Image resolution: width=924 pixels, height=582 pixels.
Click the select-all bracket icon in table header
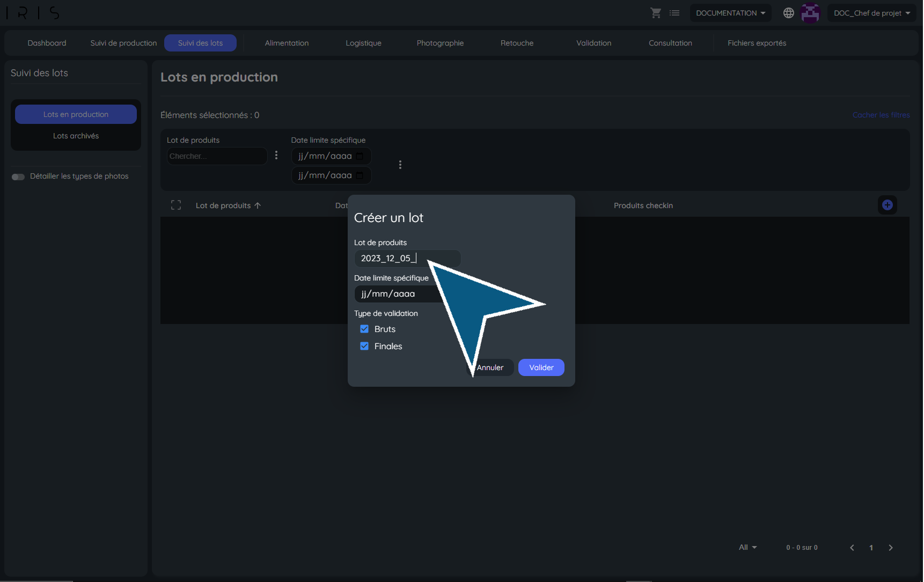(x=176, y=205)
